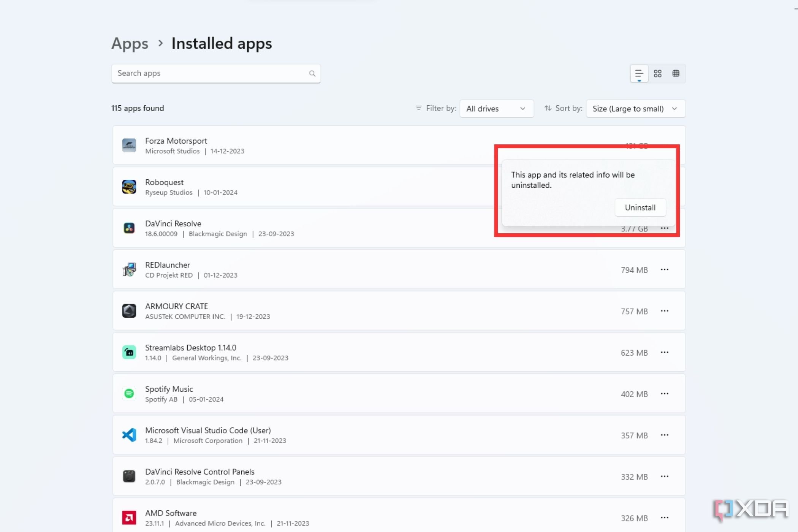Click the REDlauncher app icon
The image size is (798, 532).
click(129, 269)
